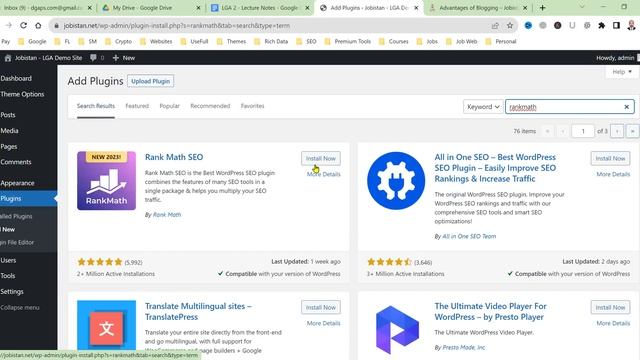Expand the Help dropdown tab
This screenshot has width=640, height=360.
(622, 72)
